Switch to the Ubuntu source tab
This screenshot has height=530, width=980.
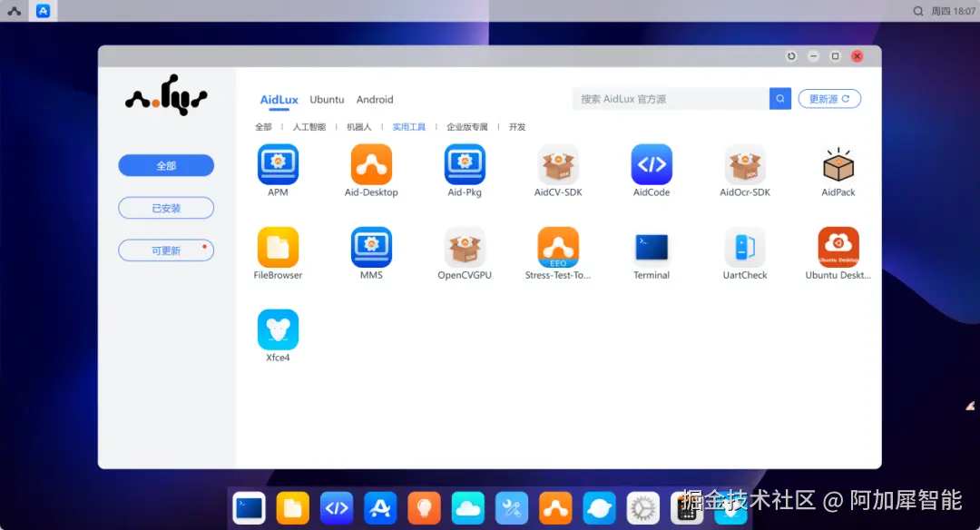coord(327,100)
